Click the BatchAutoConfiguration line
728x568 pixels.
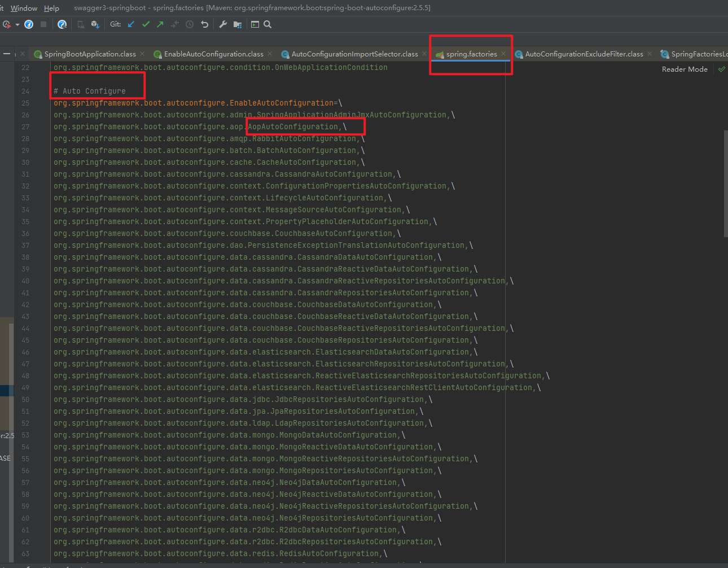pos(209,150)
